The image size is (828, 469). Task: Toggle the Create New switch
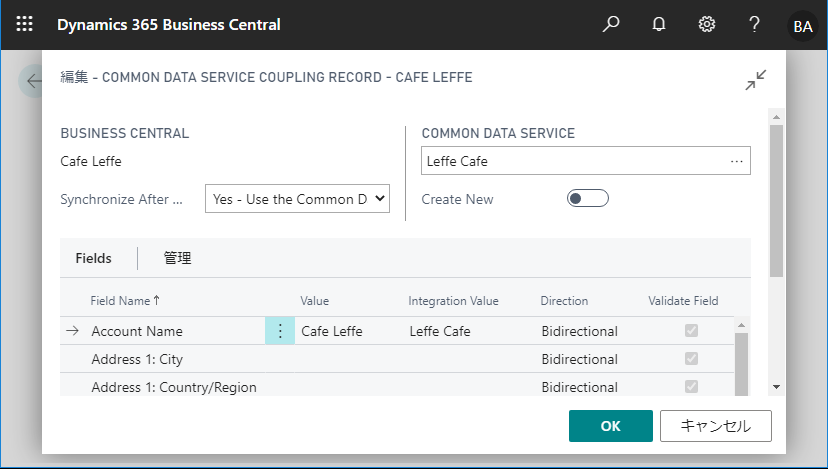[x=588, y=199]
